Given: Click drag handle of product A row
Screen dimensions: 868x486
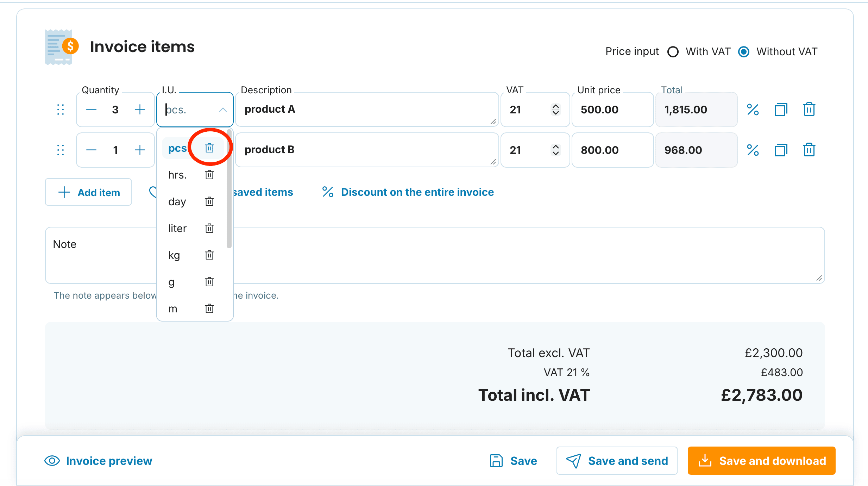Looking at the screenshot, I should (61, 110).
